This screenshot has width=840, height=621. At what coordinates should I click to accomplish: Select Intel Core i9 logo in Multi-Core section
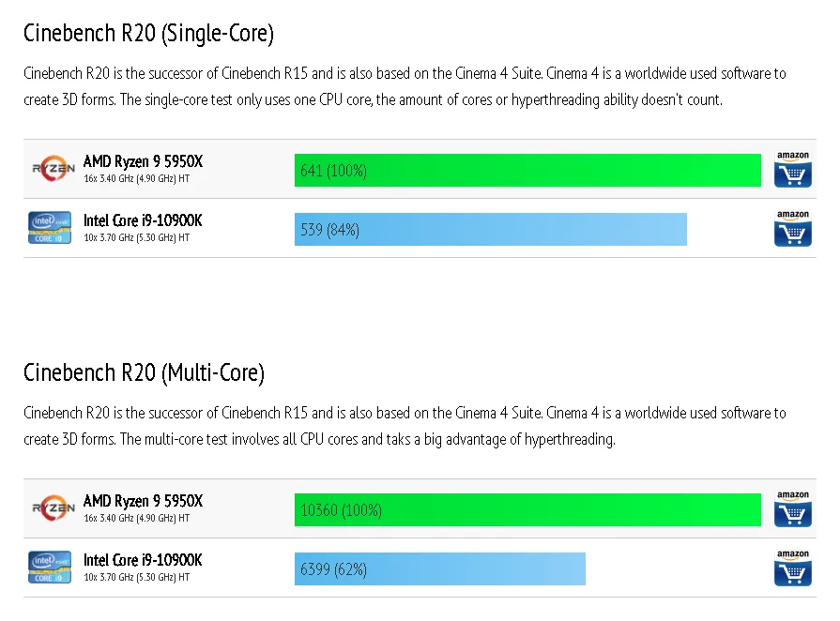pos(51,568)
